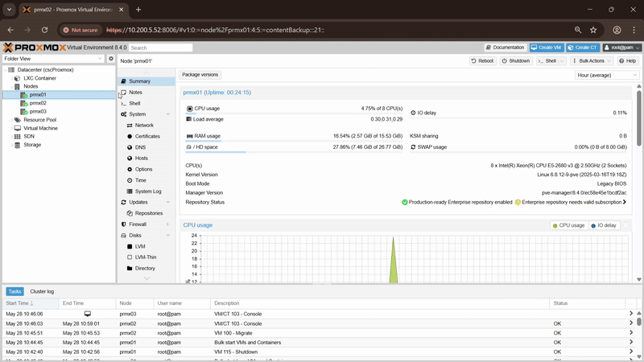Click the Help button
Image resolution: width=644 pixels, height=362 pixels.
point(628,61)
